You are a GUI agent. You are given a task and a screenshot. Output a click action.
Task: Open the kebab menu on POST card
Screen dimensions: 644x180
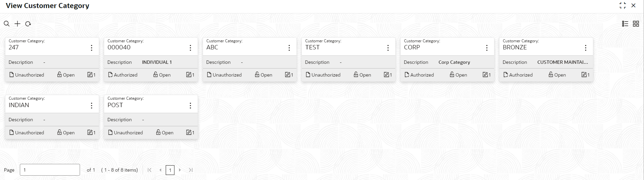pyautogui.click(x=190, y=105)
